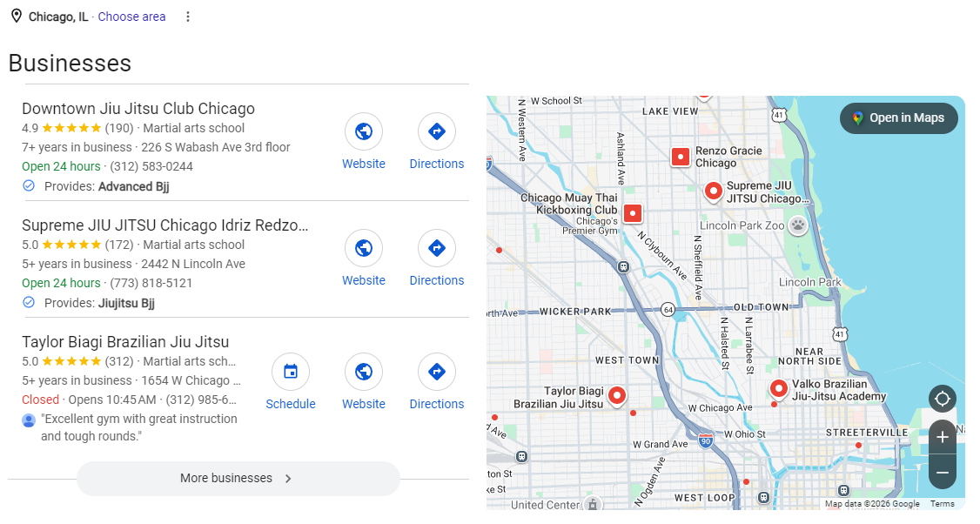980x524 pixels.
Task: Select Supreme JIU JITSU Chicago map pin
Action: click(x=713, y=191)
